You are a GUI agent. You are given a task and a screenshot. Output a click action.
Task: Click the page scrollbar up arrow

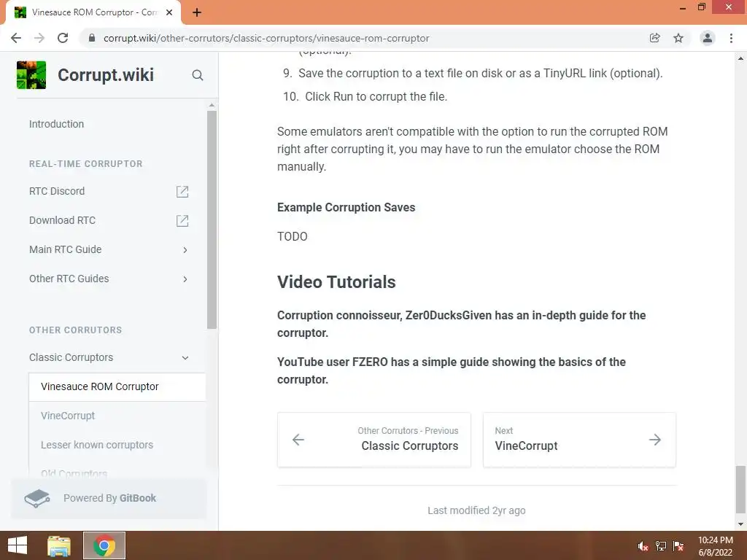(x=740, y=58)
